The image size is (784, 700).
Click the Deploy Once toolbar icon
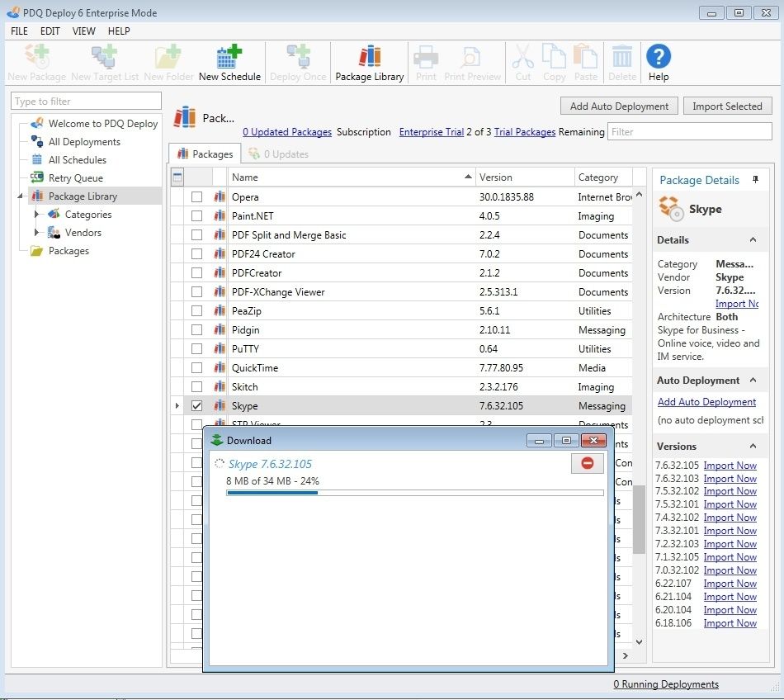[298, 56]
